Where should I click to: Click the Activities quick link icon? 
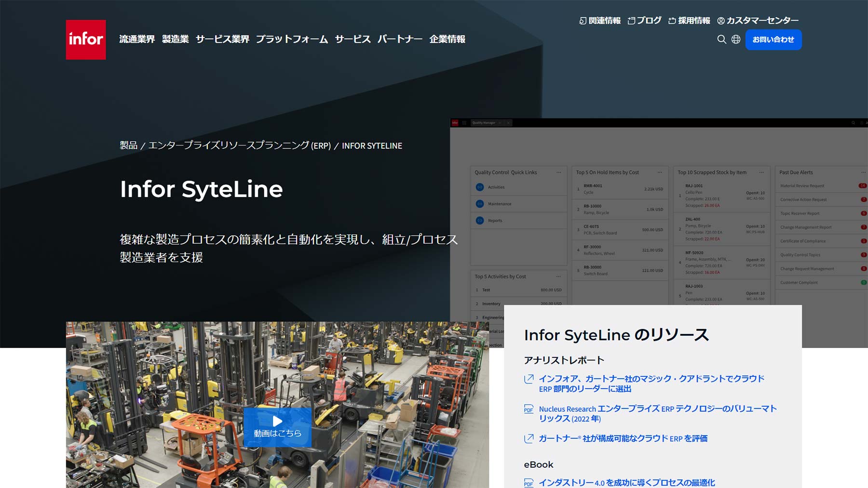(x=480, y=187)
